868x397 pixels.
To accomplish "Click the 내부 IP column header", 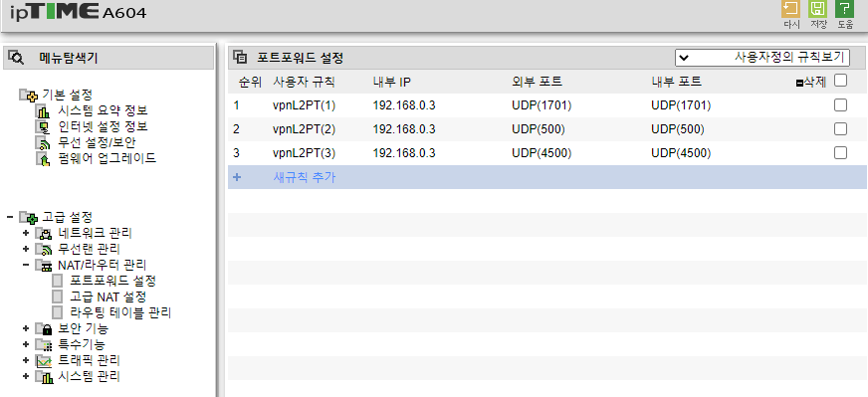I will point(392,82).
